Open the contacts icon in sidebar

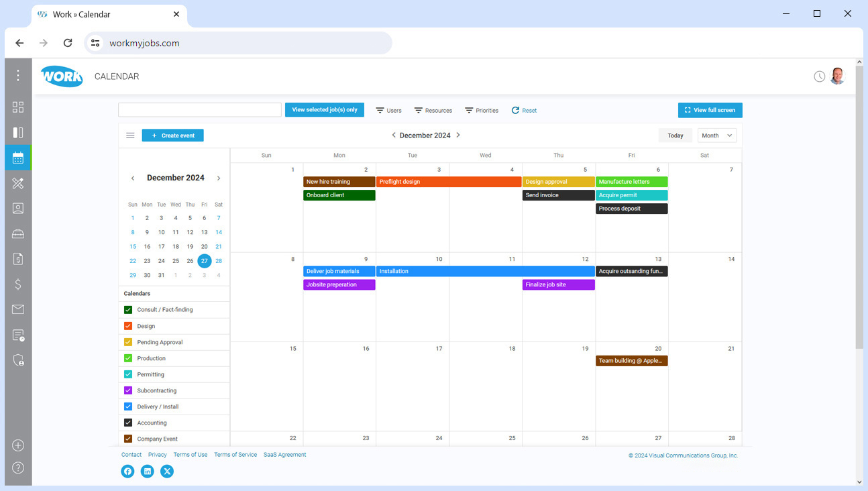point(18,208)
